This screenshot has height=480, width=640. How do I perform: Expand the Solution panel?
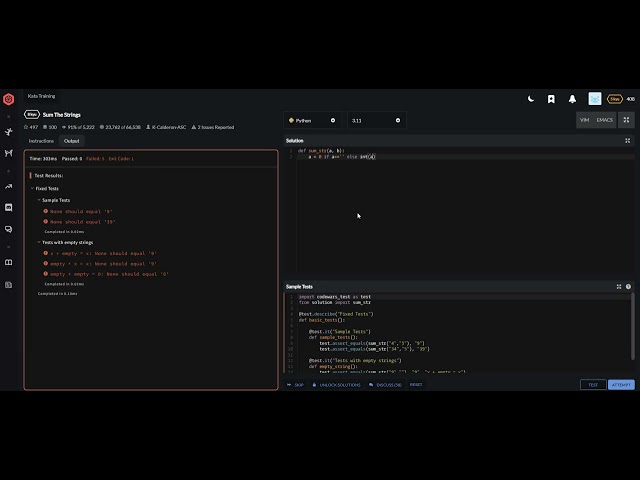(627, 141)
